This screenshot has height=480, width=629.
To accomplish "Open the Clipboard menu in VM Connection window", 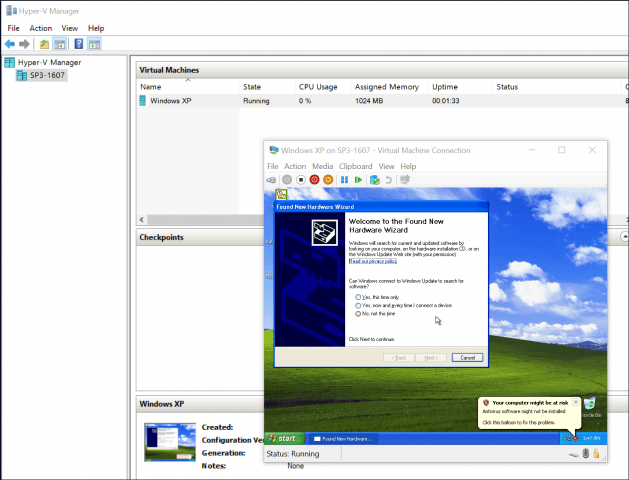I will (355, 166).
